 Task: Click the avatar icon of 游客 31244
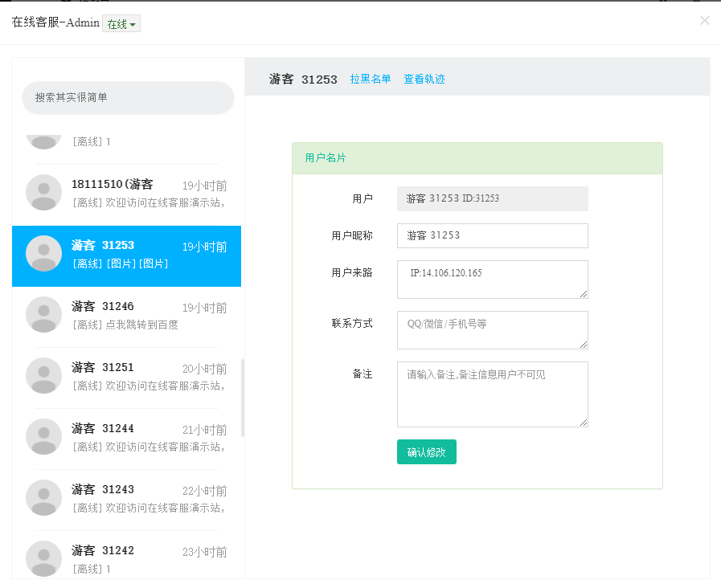point(43,436)
